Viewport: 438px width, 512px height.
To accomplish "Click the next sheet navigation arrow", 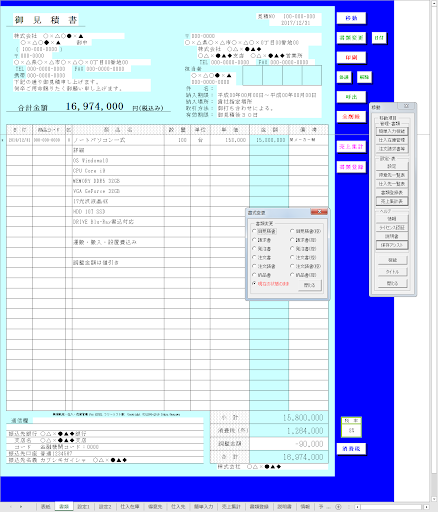I will coord(21,507).
